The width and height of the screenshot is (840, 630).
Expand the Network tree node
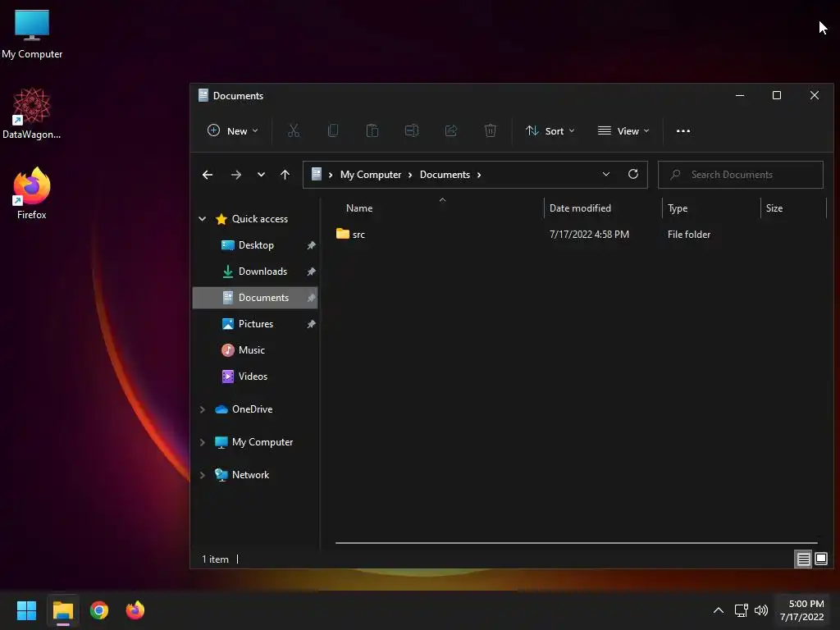click(203, 475)
